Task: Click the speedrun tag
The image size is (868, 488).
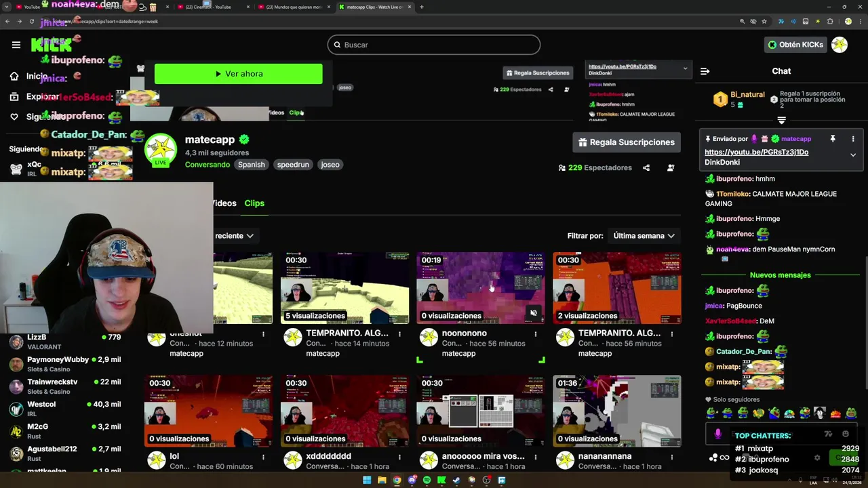Action: pos(293,165)
